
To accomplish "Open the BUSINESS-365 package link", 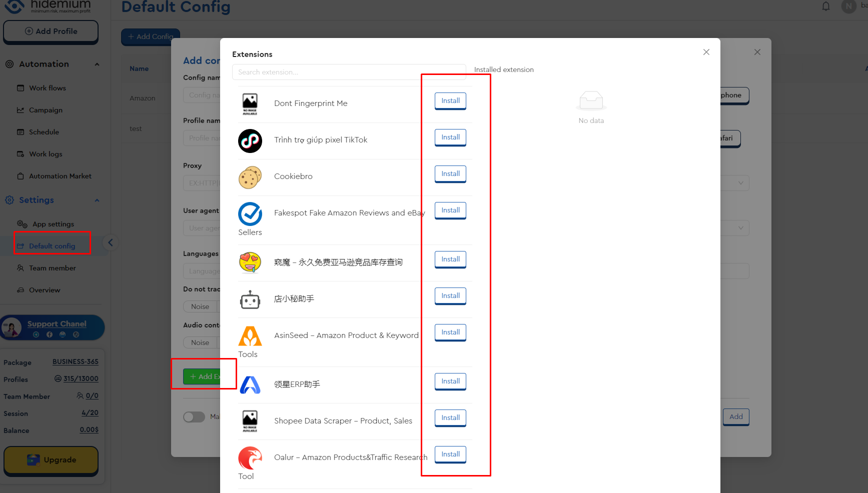I will (76, 361).
